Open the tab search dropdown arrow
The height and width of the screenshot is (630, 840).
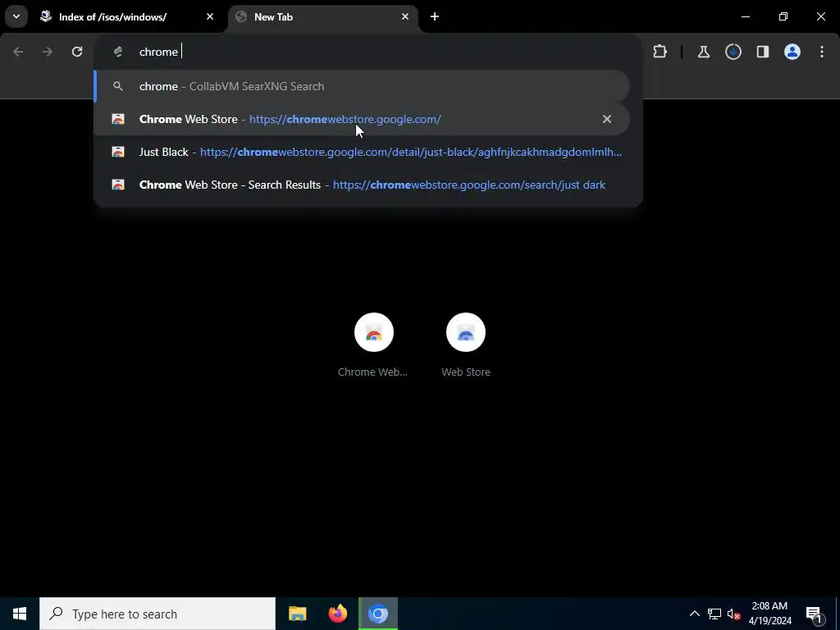16,16
